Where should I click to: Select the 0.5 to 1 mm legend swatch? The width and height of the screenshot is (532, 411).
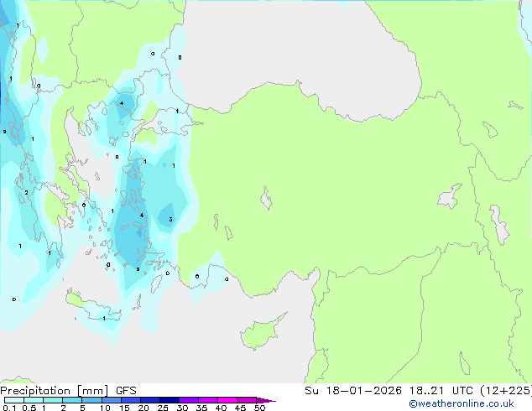(x=34, y=400)
